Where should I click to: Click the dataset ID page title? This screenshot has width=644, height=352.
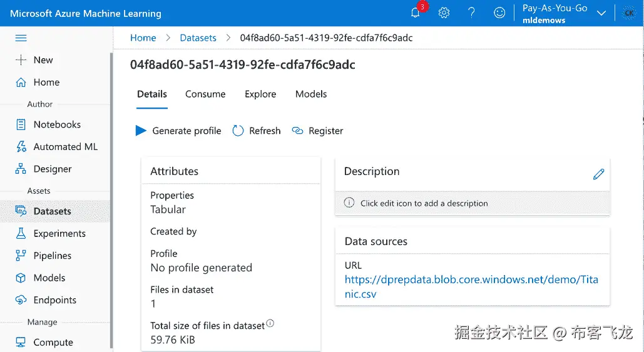pos(243,64)
